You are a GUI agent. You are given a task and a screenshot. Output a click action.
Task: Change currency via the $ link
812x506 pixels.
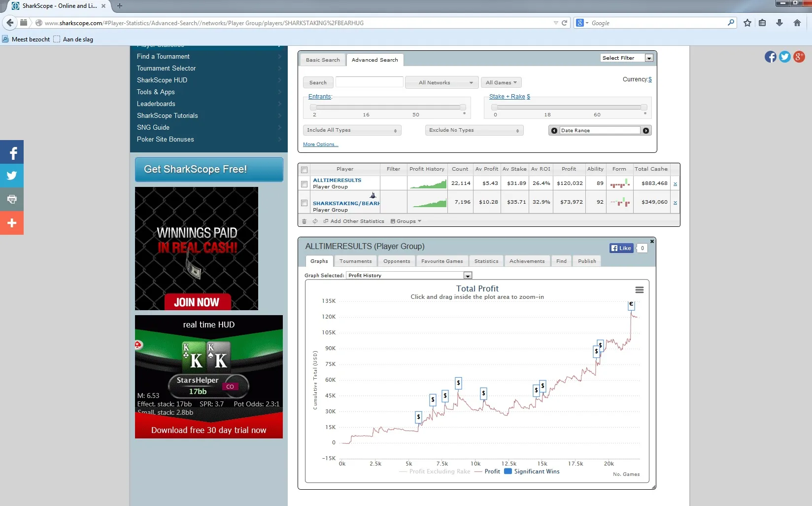(650, 79)
